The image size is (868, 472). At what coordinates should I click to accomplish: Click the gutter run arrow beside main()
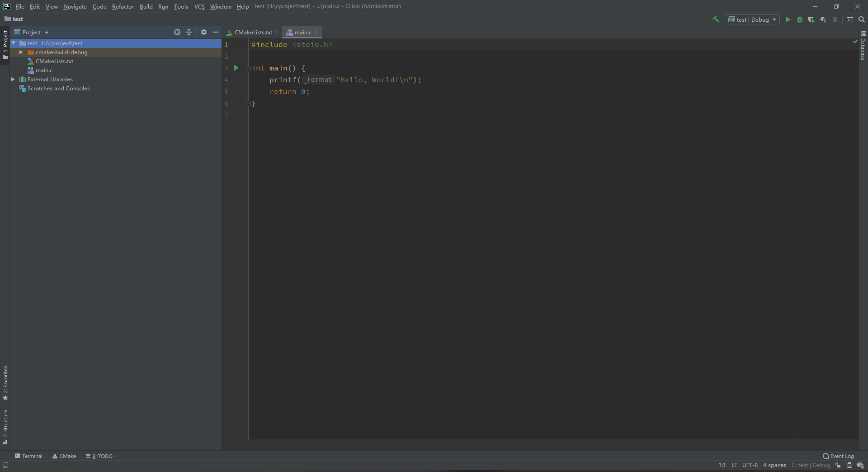[x=236, y=68]
